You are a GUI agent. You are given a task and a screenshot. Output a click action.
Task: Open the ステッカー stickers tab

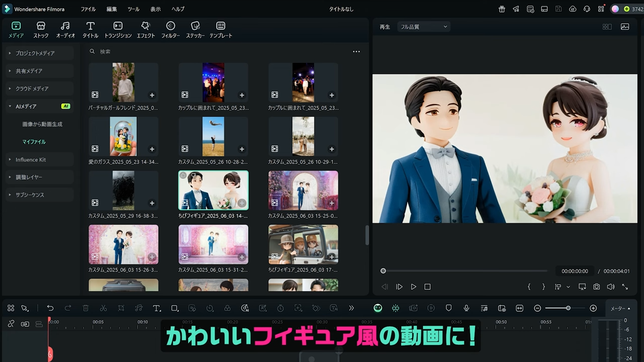tap(195, 30)
